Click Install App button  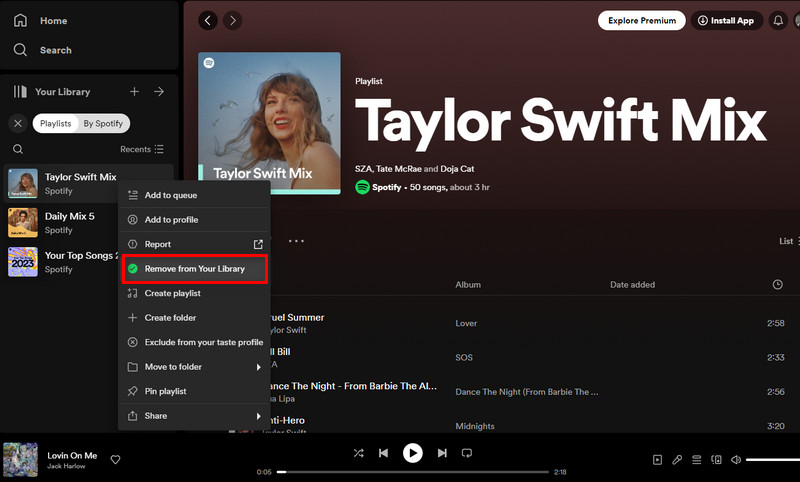pos(727,20)
